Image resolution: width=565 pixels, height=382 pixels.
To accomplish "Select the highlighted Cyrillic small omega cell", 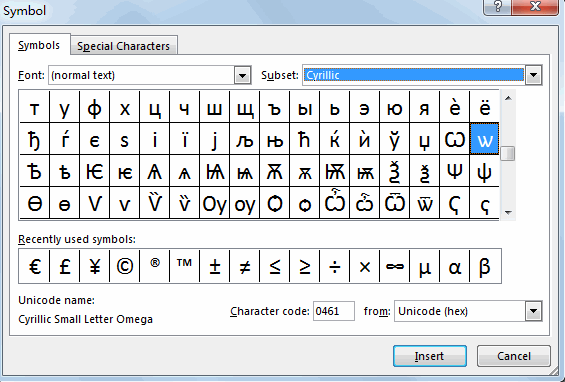I will 485,139.
